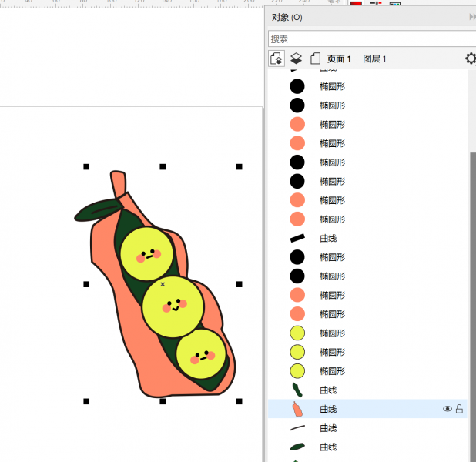Click the top-left selection handle
Image resolution: width=476 pixels, height=462 pixels.
(x=86, y=166)
